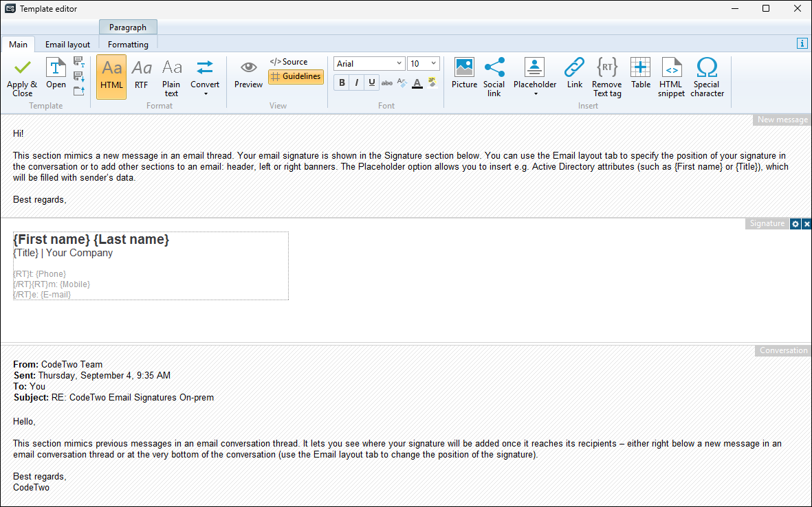Toggle Italic text formatting
Image resolution: width=812 pixels, height=507 pixels.
pos(357,83)
